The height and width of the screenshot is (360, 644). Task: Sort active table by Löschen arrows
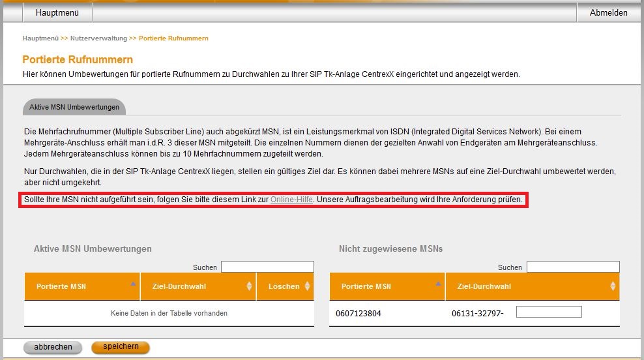pos(307,286)
